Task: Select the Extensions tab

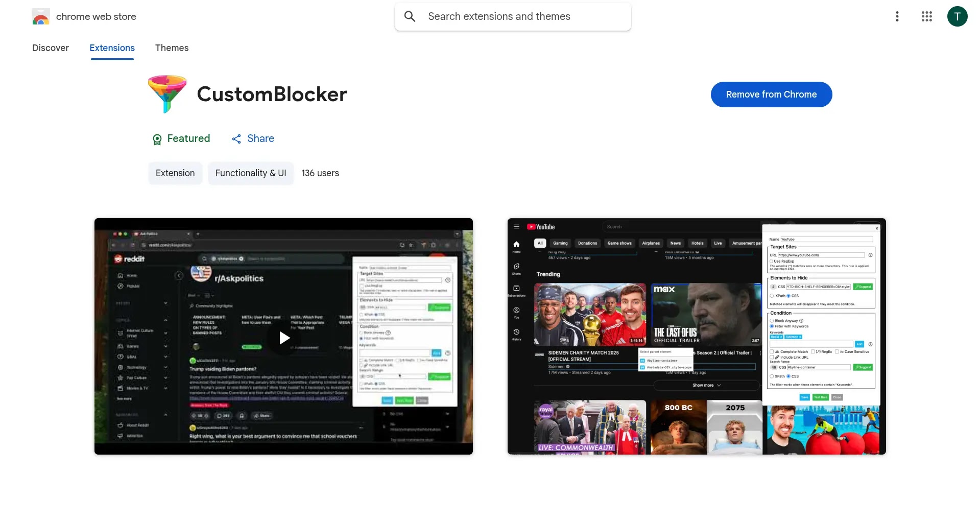Action: point(112,48)
